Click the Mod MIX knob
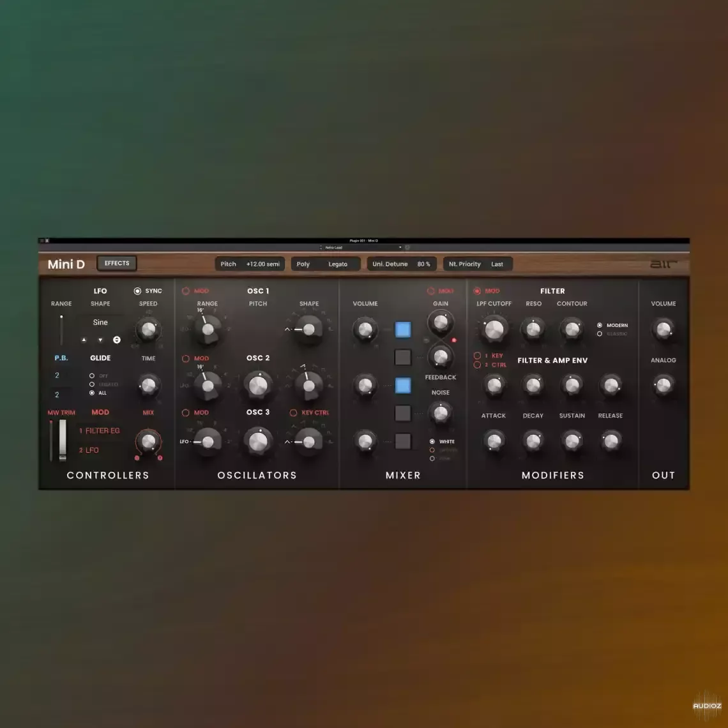Image resolution: width=728 pixels, height=728 pixels. tap(149, 441)
